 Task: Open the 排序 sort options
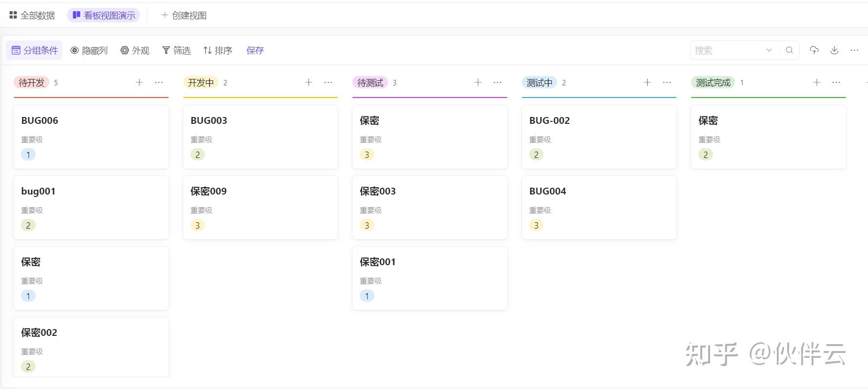(218, 50)
